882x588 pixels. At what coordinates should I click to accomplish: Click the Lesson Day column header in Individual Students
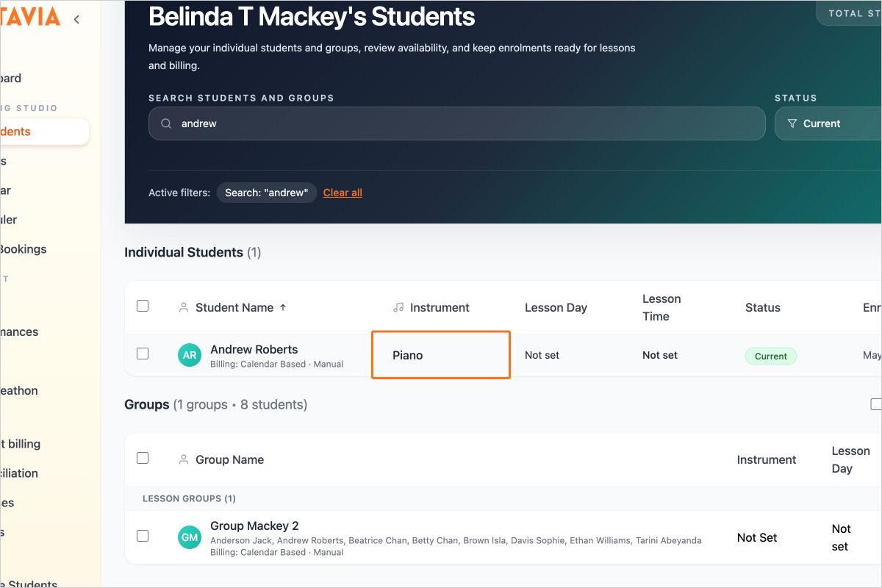click(x=556, y=307)
